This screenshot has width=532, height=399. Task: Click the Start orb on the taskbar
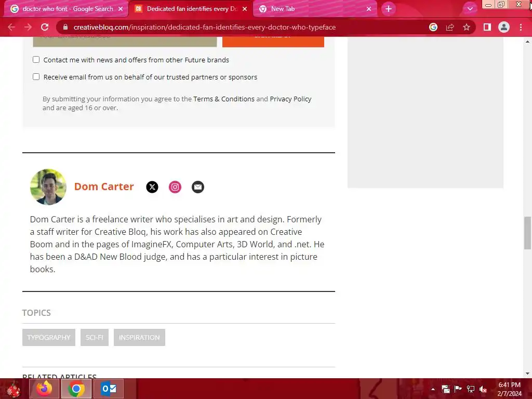pos(14,389)
